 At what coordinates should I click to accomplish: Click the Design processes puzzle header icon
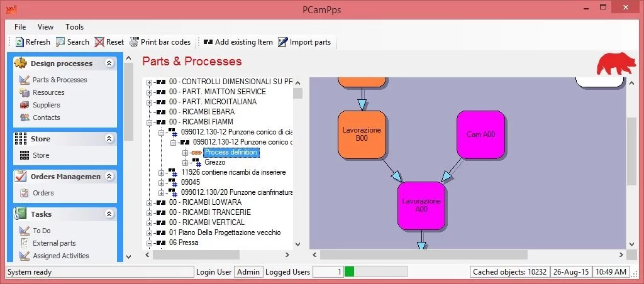[x=20, y=63]
